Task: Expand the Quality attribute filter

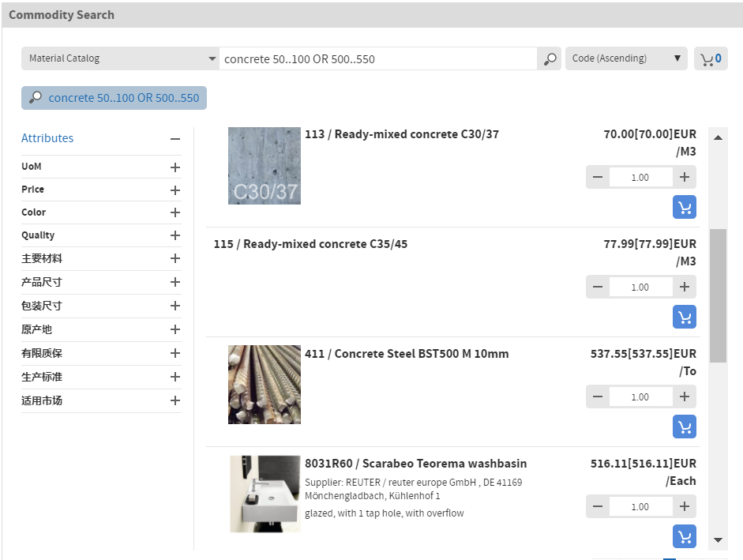Action: (174, 235)
